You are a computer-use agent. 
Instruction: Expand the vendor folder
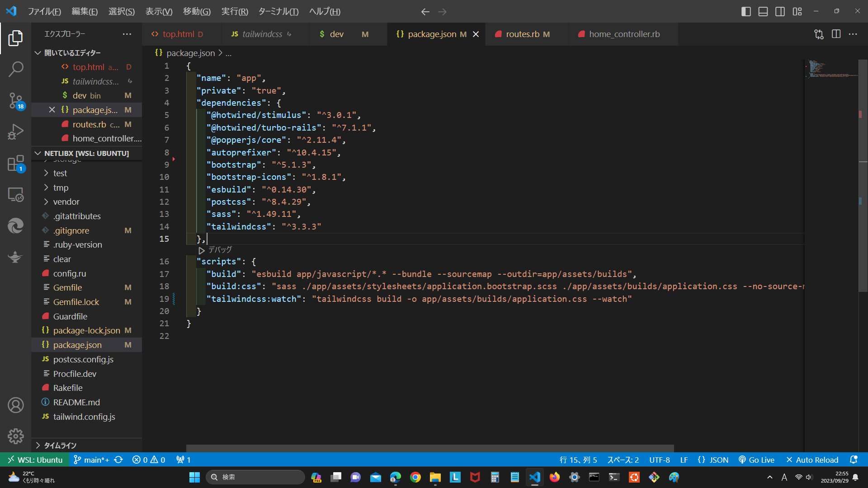[x=86, y=202]
